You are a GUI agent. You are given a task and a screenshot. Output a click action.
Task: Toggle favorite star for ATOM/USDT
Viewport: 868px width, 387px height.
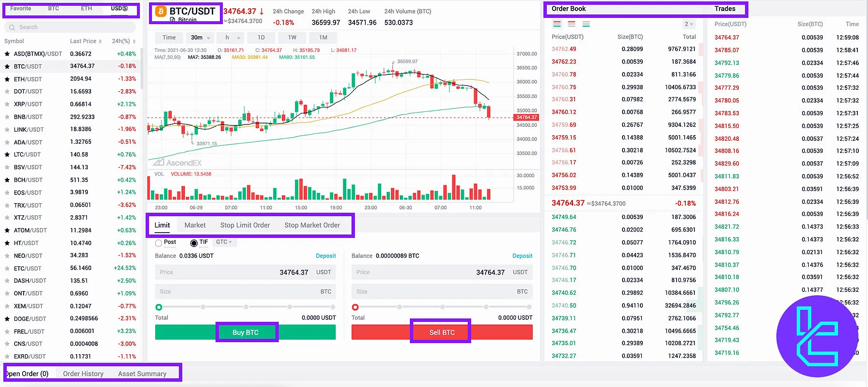coord(7,231)
